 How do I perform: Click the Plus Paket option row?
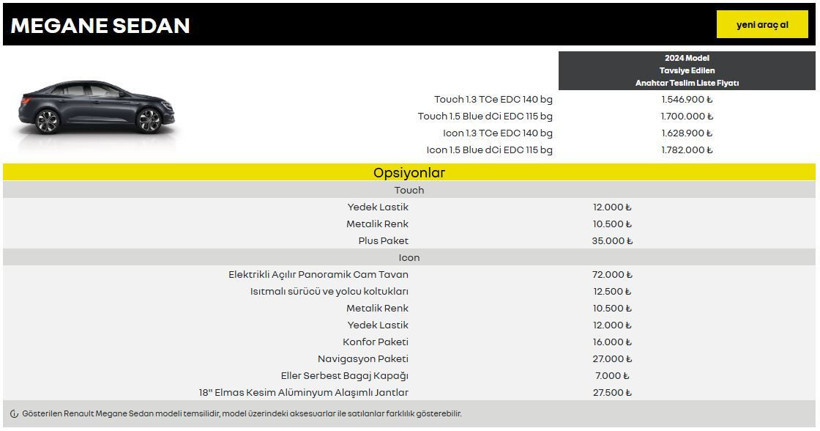[x=383, y=241]
